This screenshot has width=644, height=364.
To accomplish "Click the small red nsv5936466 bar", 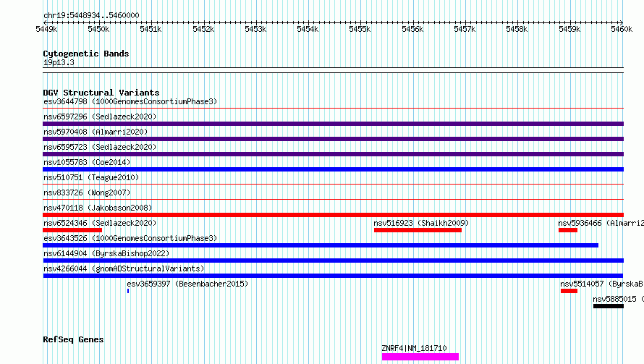I will point(568,230).
